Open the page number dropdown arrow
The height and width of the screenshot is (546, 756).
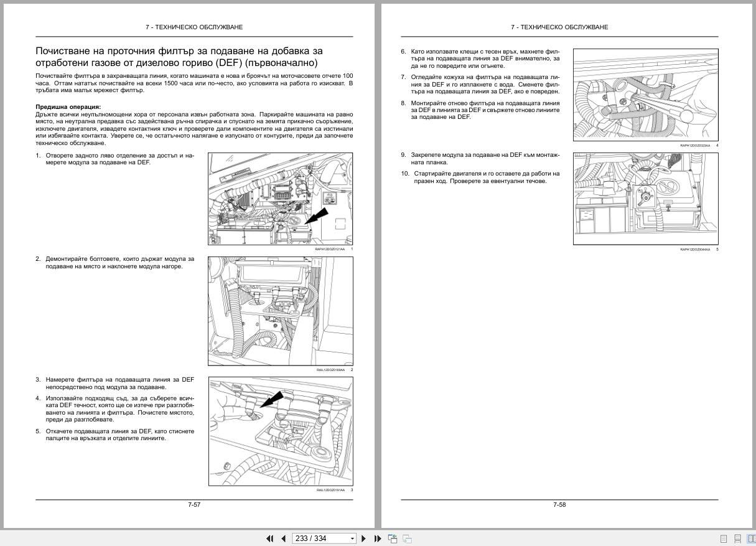coord(353,539)
